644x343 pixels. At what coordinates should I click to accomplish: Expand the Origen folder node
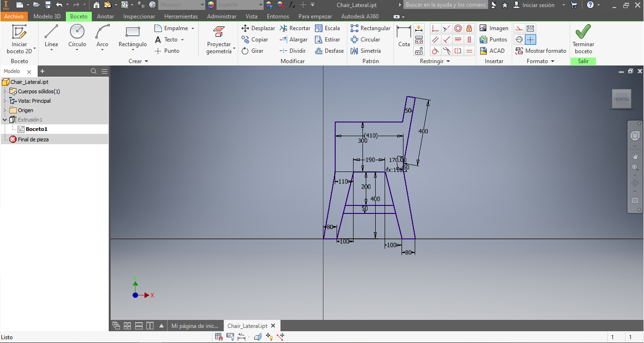pos(5,110)
